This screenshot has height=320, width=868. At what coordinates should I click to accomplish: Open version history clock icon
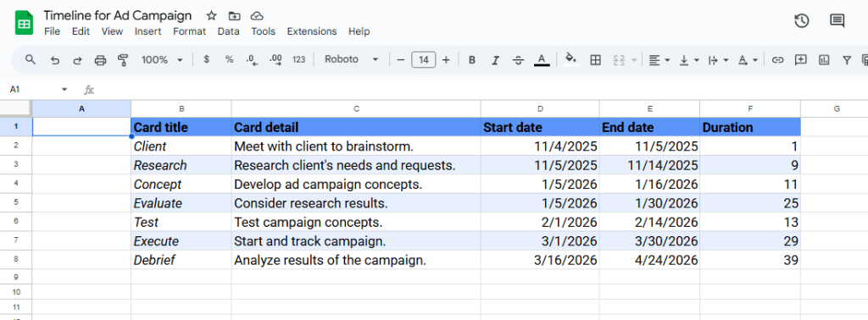(x=802, y=21)
